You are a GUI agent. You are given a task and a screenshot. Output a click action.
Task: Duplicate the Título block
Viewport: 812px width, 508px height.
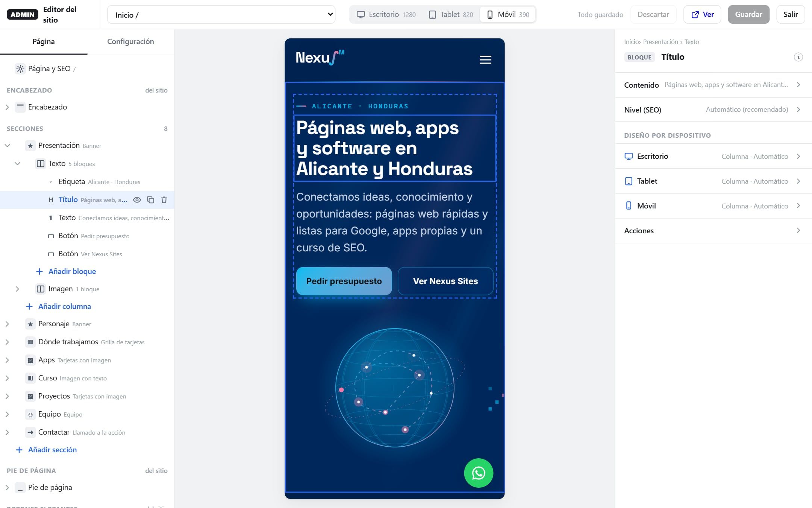pos(150,200)
